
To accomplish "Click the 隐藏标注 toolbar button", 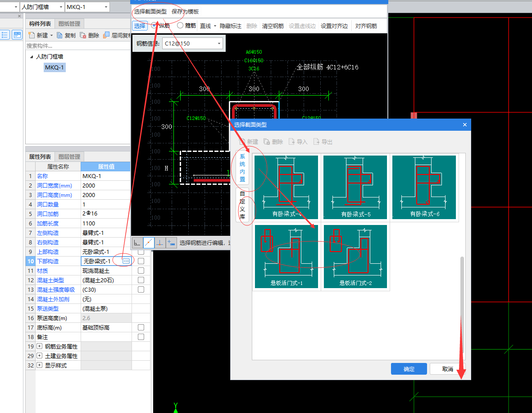I will 230,26.
